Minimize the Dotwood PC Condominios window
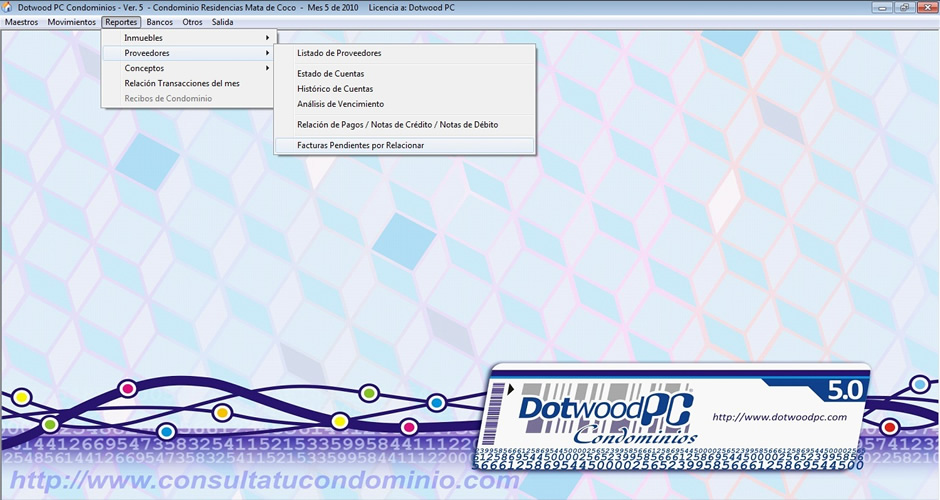This screenshot has width=940, height=500. click(882, 8)
